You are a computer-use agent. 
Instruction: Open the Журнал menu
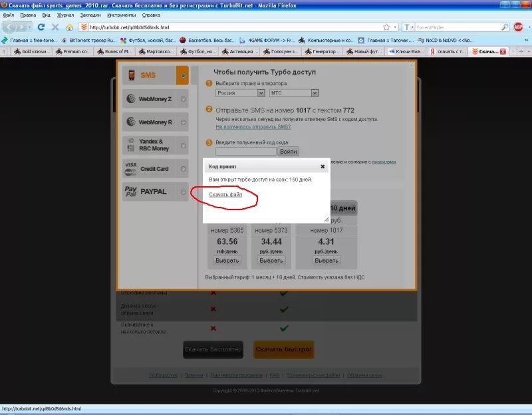(65, 15)
